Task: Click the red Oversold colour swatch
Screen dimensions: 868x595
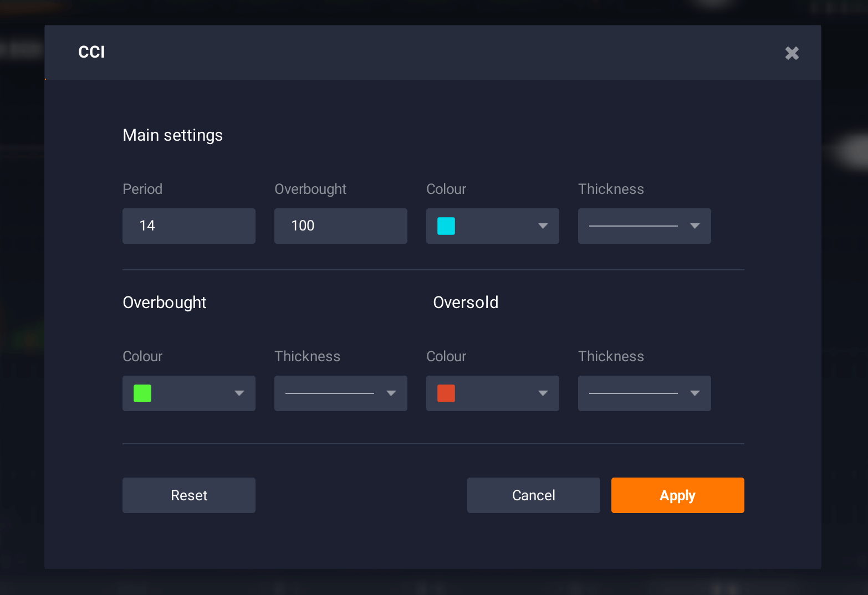Action: point(446,393)
